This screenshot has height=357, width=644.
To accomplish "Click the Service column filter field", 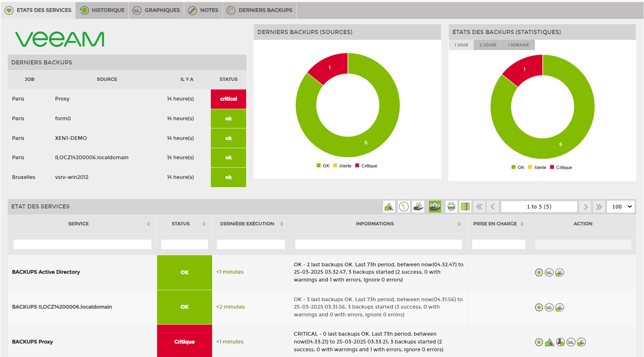I will [x=82, y=245].
